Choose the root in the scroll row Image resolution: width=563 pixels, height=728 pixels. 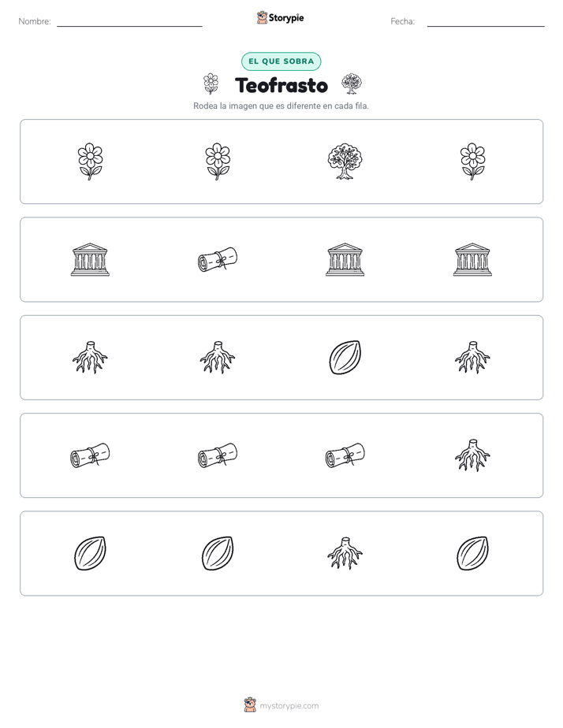click(x=472, y=455)
